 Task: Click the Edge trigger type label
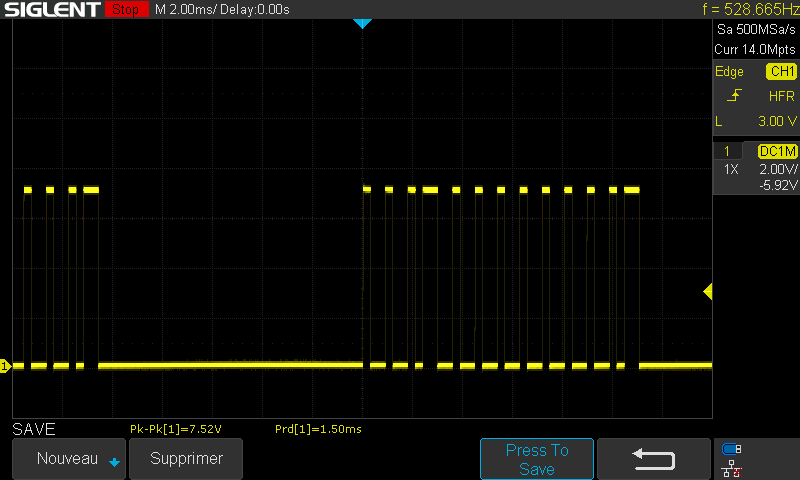[x=729, y=71]
